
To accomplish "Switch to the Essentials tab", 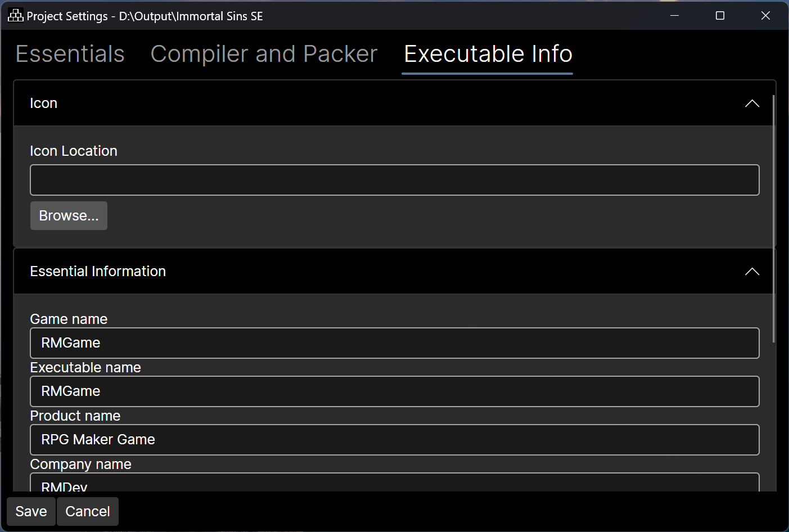I will coord(70,54).
